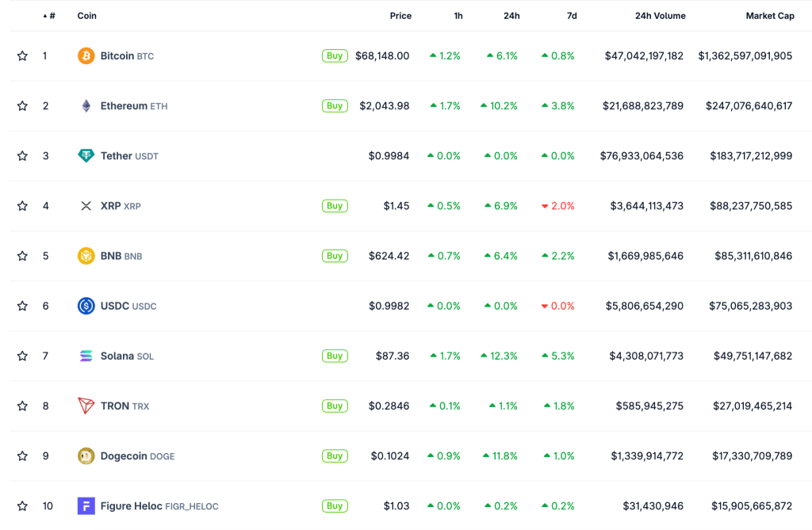Click the 7d column header
This screenshot has height=530, width=812.
571,16
